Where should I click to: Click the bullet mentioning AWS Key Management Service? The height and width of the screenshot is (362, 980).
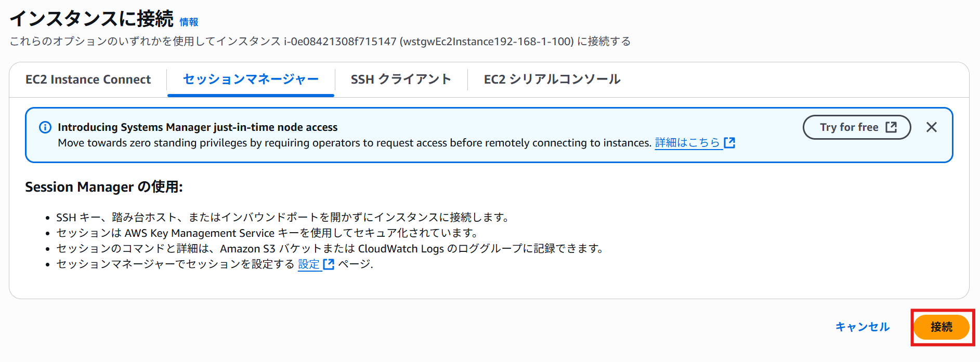[x=268, y=233]
